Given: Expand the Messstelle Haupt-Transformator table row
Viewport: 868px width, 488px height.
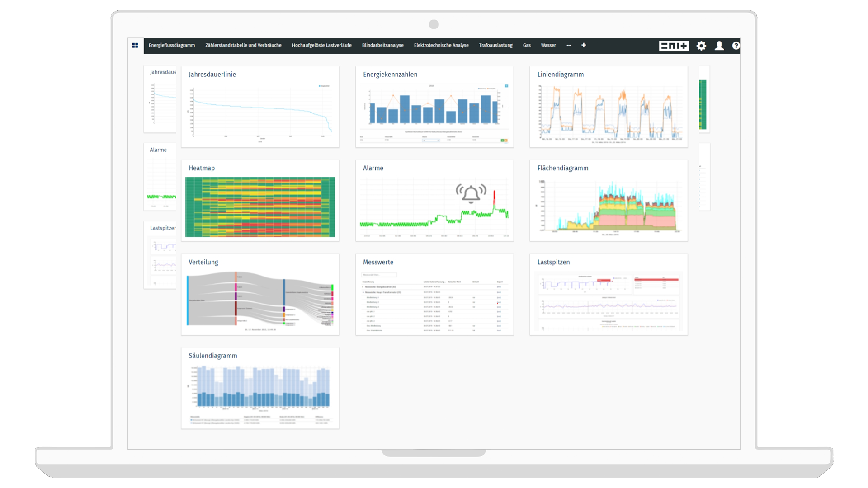Looking at the screenshot, I should coord(363,292).
